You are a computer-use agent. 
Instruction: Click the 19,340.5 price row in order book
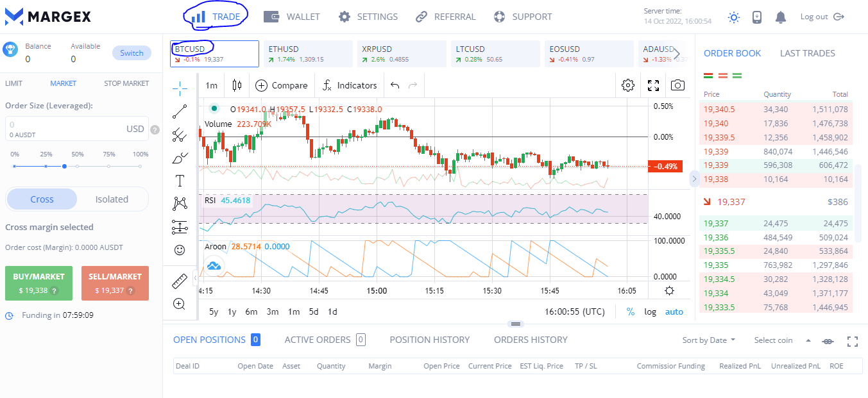(776, 110)
